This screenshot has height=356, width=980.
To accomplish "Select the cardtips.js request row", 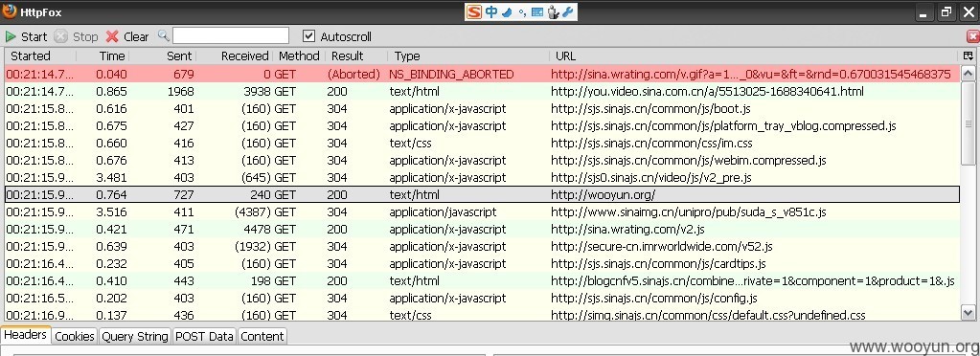I will pyautogui.click(x=482, y=263).
